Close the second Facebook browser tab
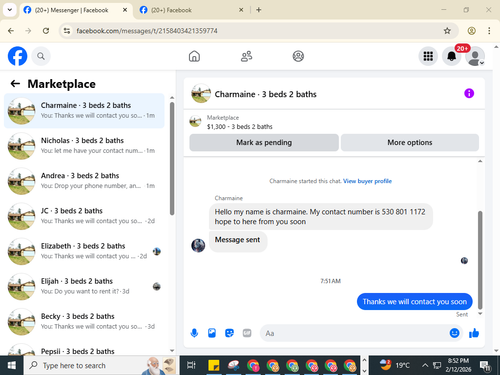 (x=241, y=10)
